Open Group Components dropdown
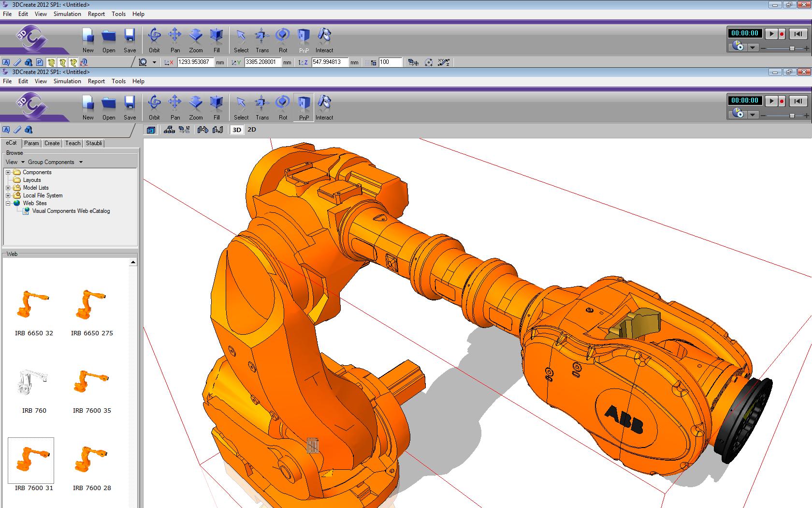The image size is (812, 508). coord(55,162)
